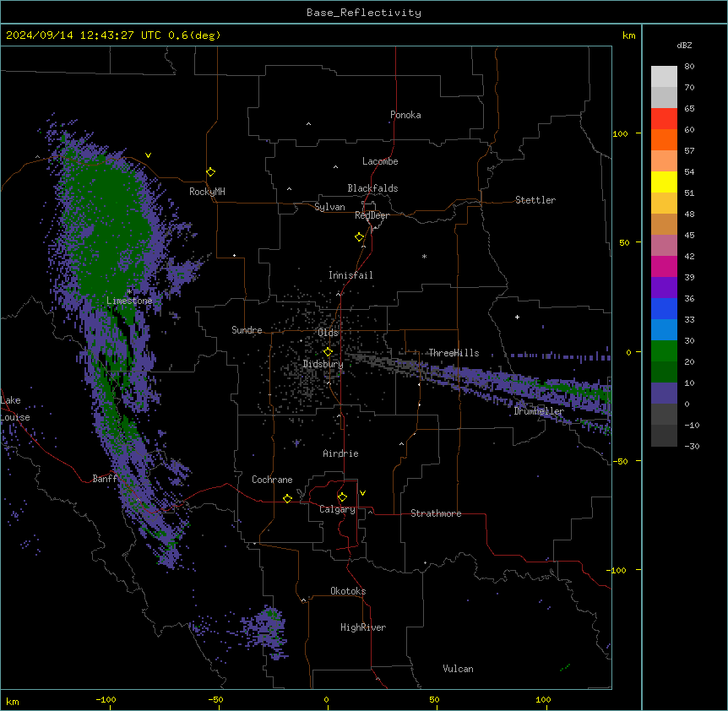Click the yellow diamond marker near RockyMH
The height and width of the screenshot is (711, 728).
210,172
